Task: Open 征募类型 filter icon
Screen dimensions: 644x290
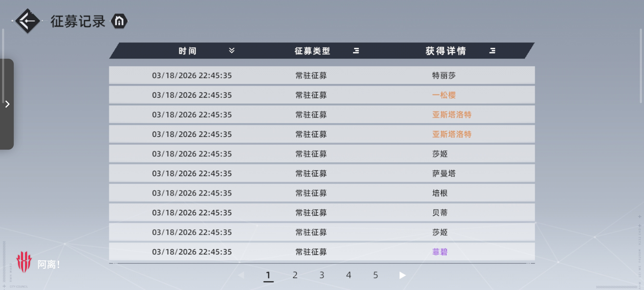Action: click(x=356, y=51)
